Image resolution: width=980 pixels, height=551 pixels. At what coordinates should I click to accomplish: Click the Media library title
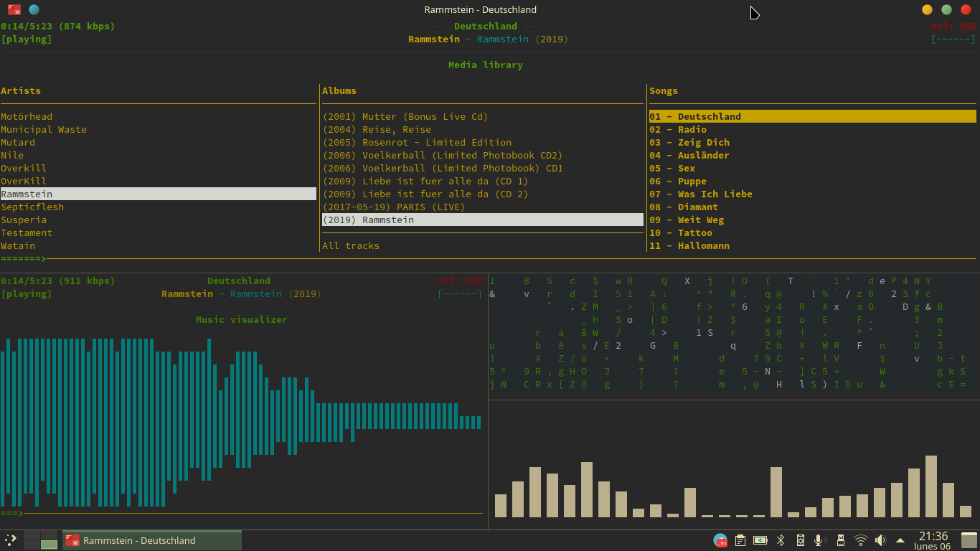tap(486, 65)
